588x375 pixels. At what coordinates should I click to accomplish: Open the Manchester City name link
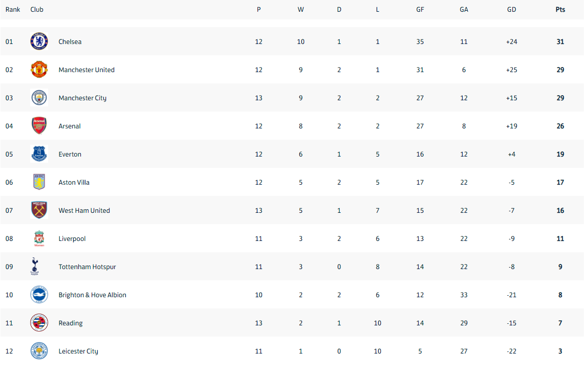pyautogui.click(x=82, y=98)
